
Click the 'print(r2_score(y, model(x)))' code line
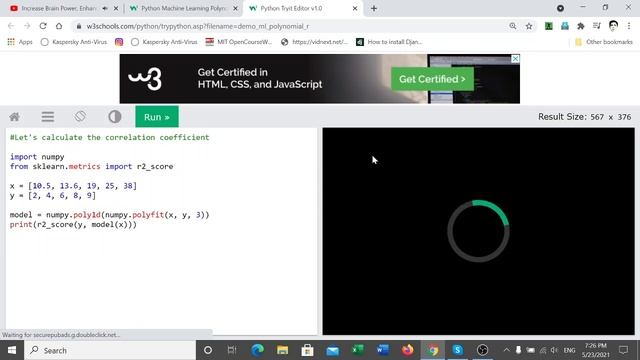73,224
